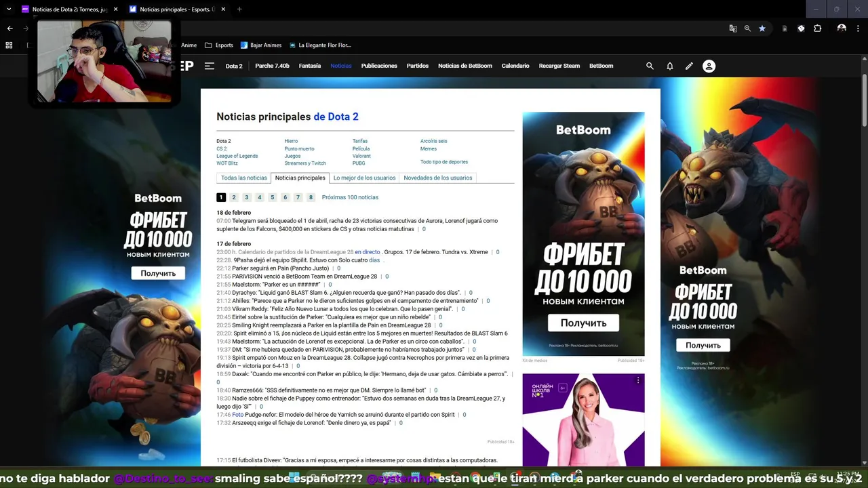Open the 'League of Legends' category link
Screen dimensions: 868x488
(237, 156)
